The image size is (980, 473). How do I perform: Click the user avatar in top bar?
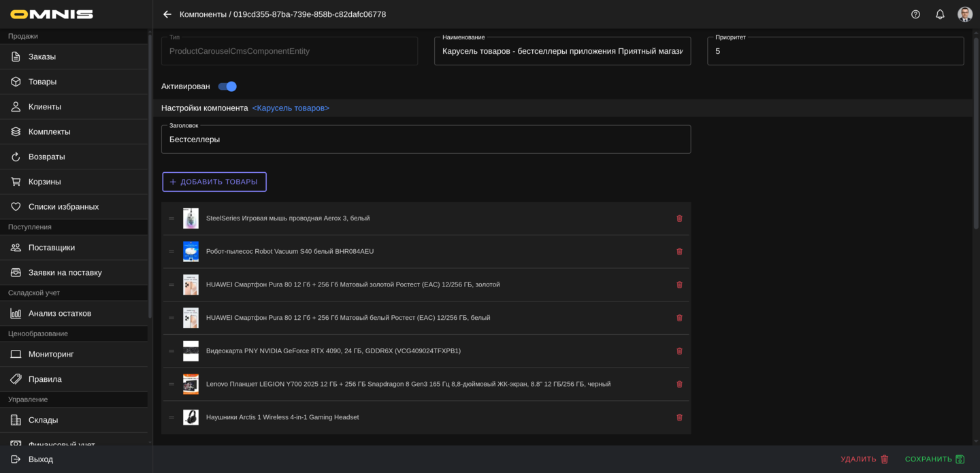point(964,14)
